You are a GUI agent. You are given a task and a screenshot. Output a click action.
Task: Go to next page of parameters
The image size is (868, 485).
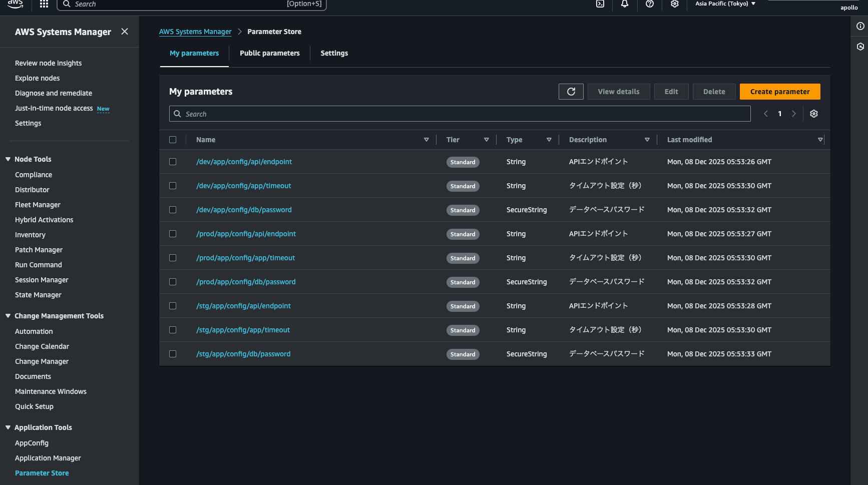tap(794, 114)
